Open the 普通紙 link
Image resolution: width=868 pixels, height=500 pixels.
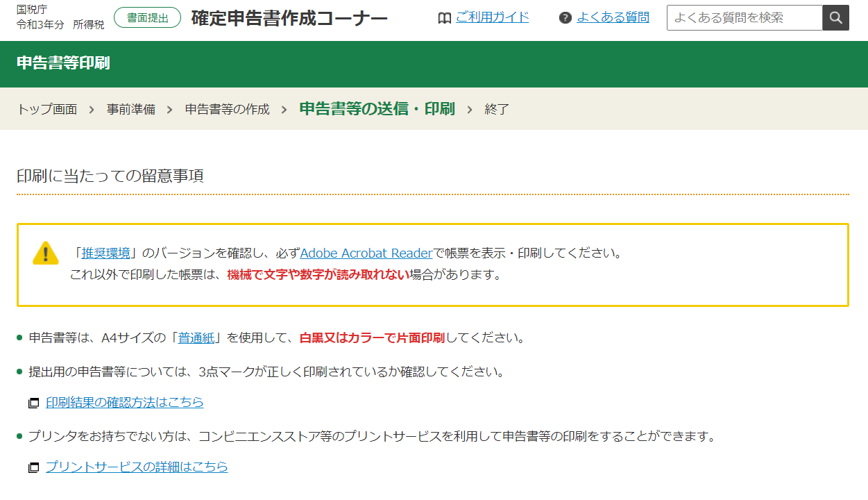[x=196, y=339]
